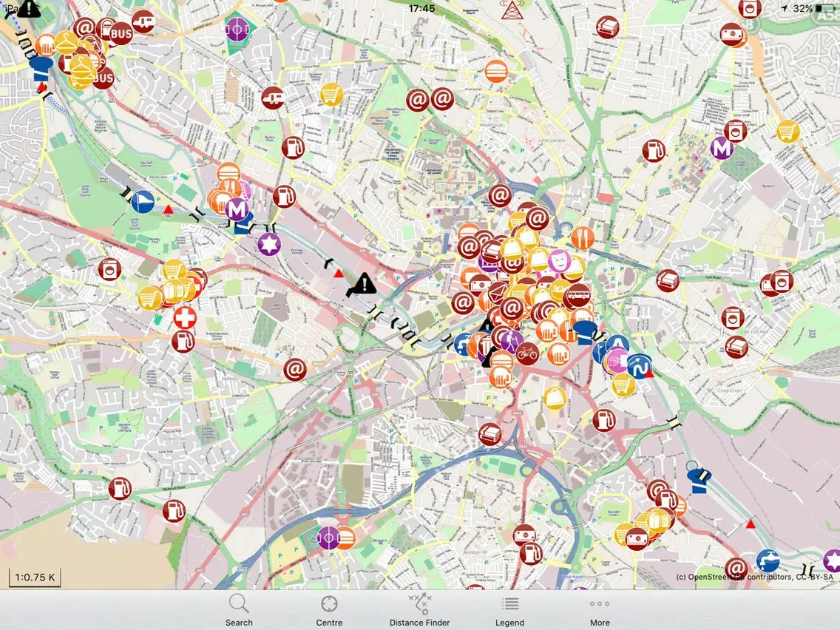Tap the blue golf flag marker
The height and width of the screenshot is (630, 840).
coord(143,202)
